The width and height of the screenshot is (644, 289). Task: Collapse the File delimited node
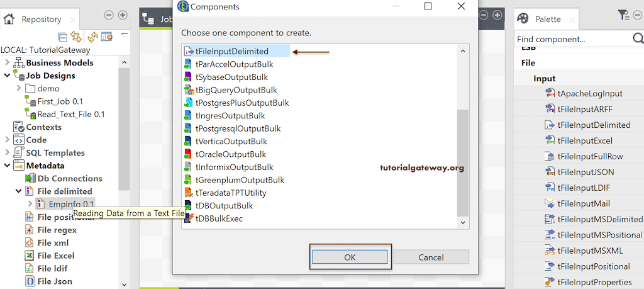(x=18, y=191)
